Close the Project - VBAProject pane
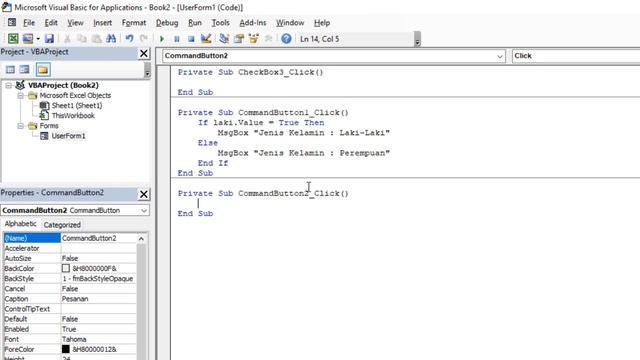Viewport: 640px width, 360px height. coord(144,53)
